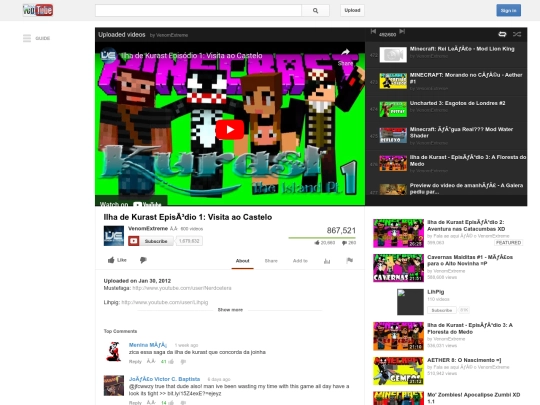Click the like/dislike ratio bar

322,238
